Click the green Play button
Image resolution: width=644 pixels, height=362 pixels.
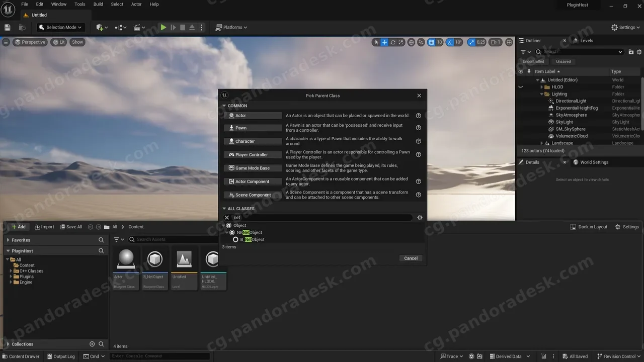coord(164,28)
